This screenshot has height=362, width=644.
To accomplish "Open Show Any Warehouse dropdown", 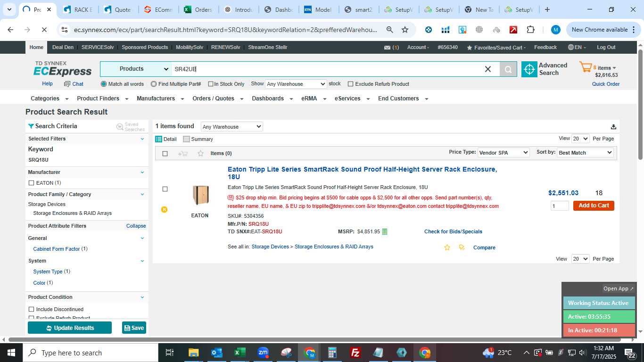I will coord(296,84).
